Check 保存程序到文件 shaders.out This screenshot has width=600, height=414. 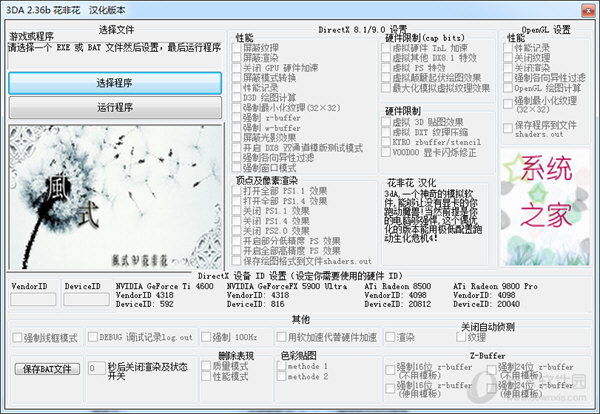click(x=508, y=128)
